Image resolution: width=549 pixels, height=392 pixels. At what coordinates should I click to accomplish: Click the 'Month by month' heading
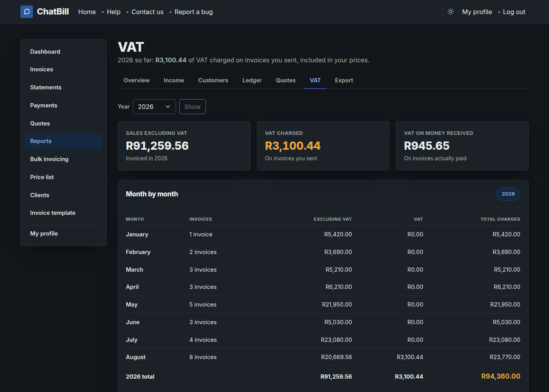(x=152, y=194)
